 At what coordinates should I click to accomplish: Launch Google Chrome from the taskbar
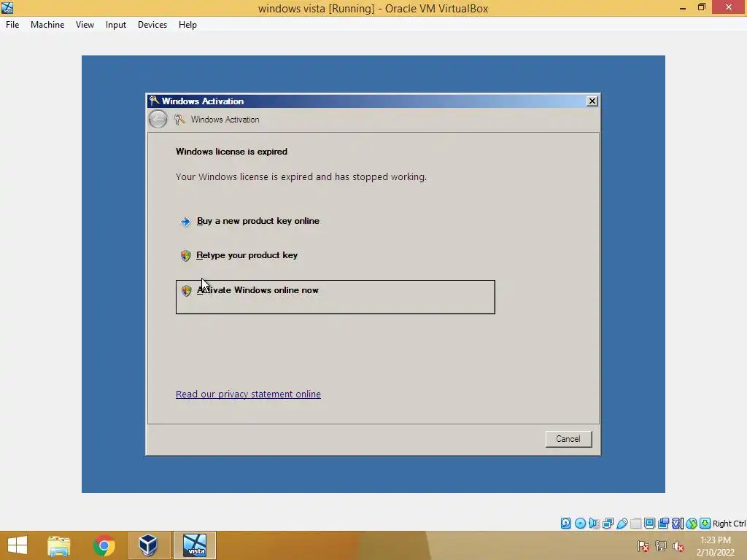tap(104, 545)
